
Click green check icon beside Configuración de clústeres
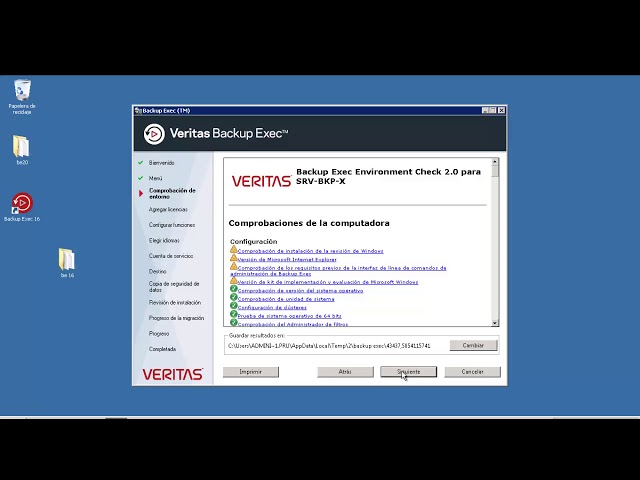coord(233,306)
